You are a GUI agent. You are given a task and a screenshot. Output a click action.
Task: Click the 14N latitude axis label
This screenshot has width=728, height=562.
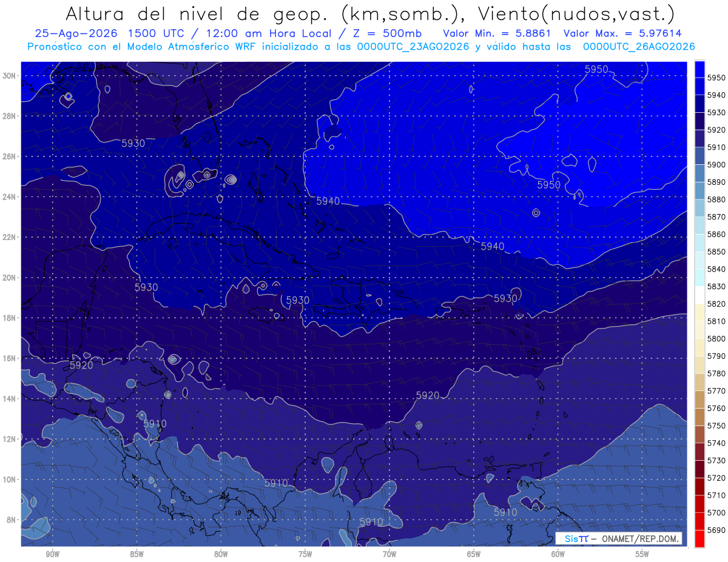pos(9,398)
